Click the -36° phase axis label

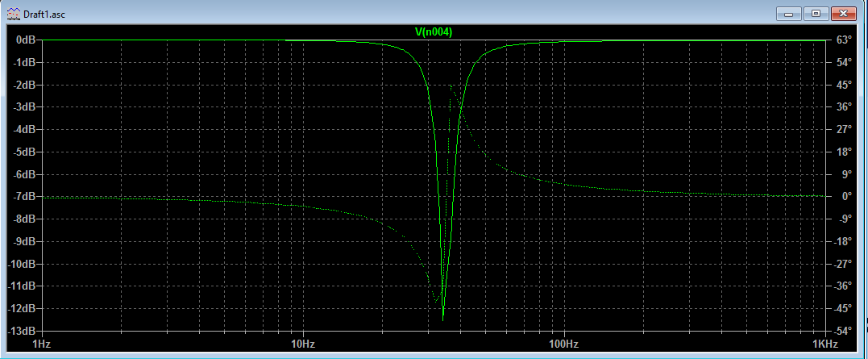843,286
